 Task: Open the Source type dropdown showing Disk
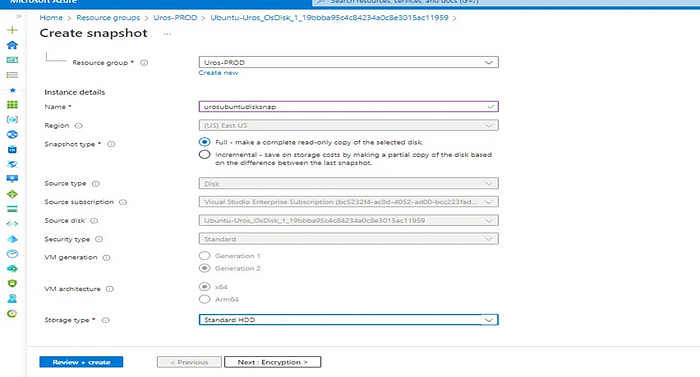click(x=349, y=183)
